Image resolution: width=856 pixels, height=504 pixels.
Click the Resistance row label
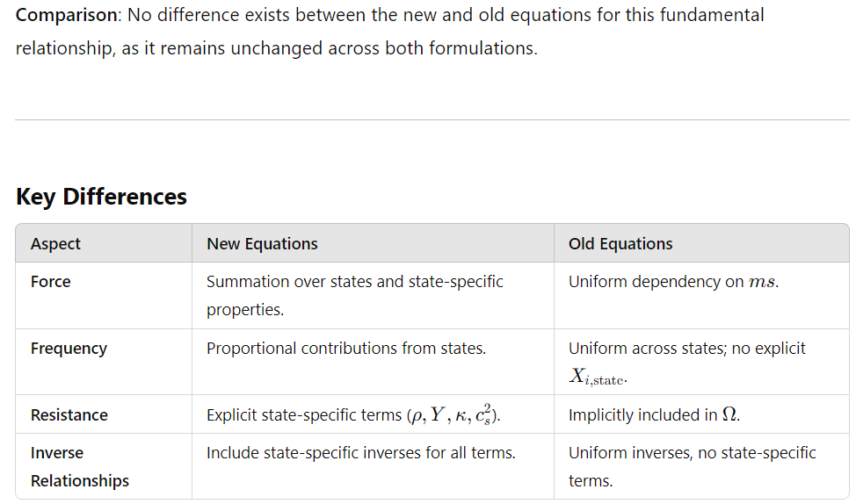(x=69, y=415)
